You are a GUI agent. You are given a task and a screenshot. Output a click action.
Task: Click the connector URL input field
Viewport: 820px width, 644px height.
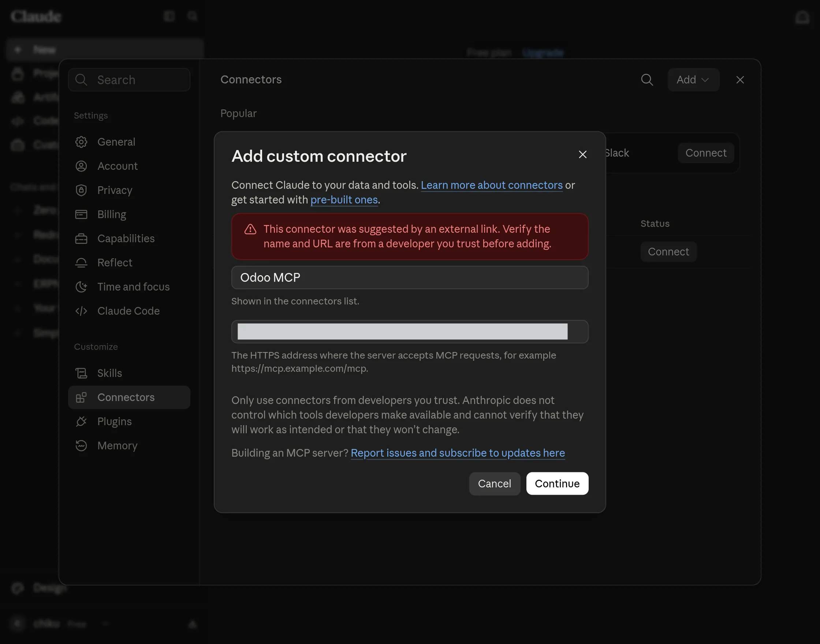tap(410, 332)
